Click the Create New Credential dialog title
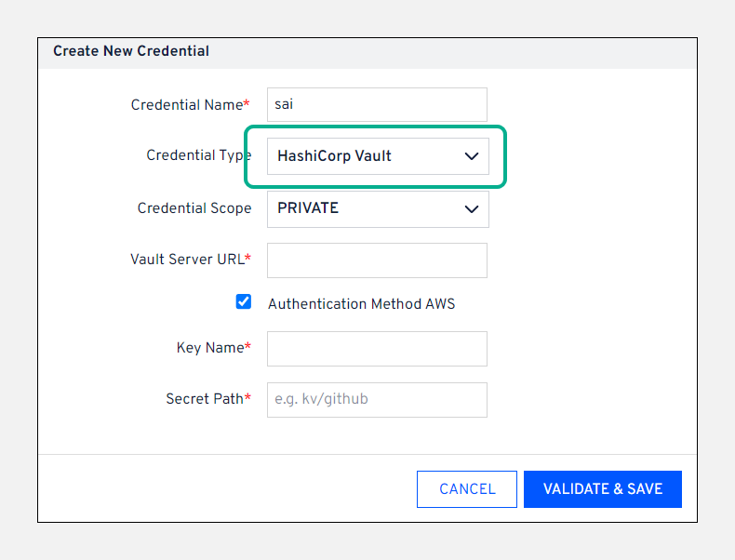This screenshot has height=560, width=735. tap(131, 50)
